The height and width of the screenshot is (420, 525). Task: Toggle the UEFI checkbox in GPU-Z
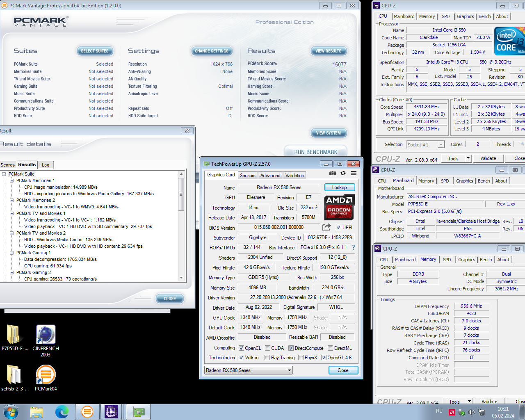pyautogui.click(x=338, y=228)
